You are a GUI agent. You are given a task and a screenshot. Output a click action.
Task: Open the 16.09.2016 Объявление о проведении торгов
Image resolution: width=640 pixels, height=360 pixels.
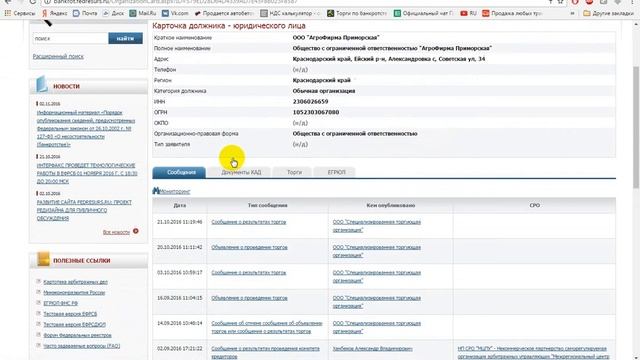(249, 298)
